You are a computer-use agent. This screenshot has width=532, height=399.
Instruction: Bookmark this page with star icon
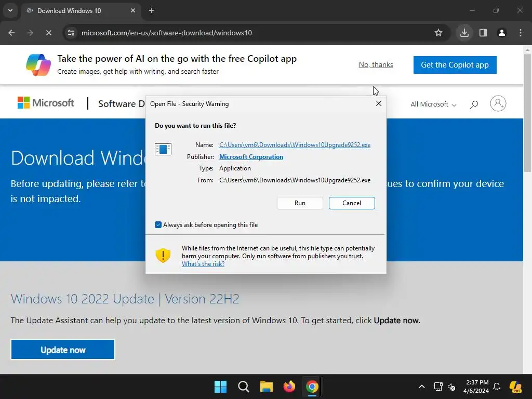click(438, 33)
